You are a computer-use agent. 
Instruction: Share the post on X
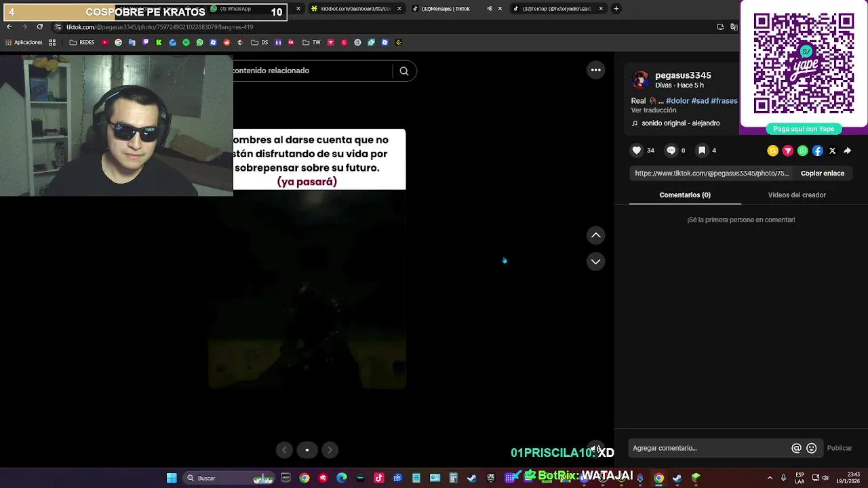[x=833, y=150]
